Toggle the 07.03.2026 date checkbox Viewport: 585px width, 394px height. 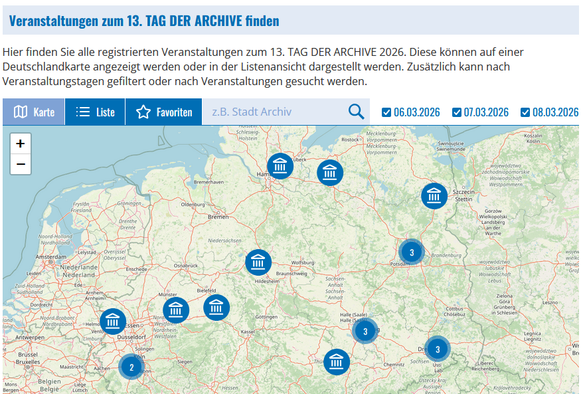[456, 112]
